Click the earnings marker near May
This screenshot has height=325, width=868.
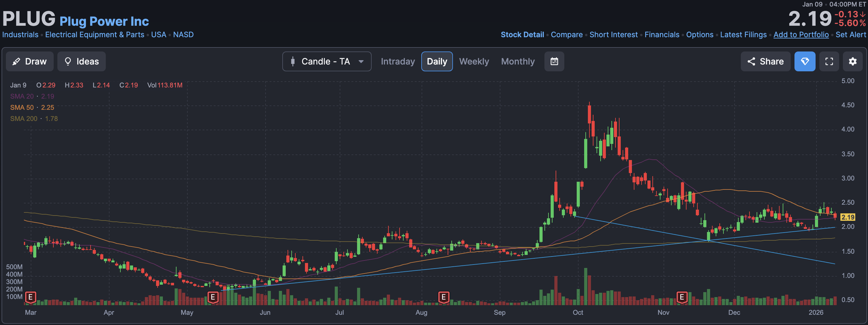[213, 297]
